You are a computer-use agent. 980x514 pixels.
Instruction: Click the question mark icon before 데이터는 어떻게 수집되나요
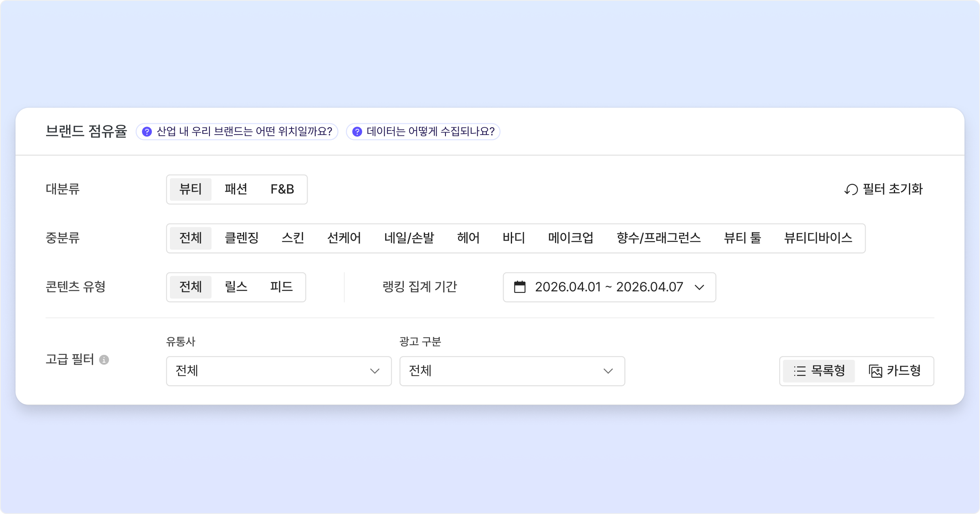click(357, 132)
